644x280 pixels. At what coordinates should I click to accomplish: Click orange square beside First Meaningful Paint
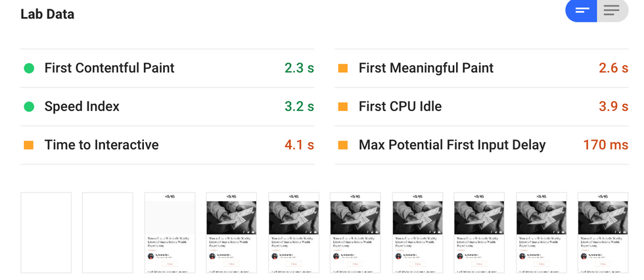343,68
